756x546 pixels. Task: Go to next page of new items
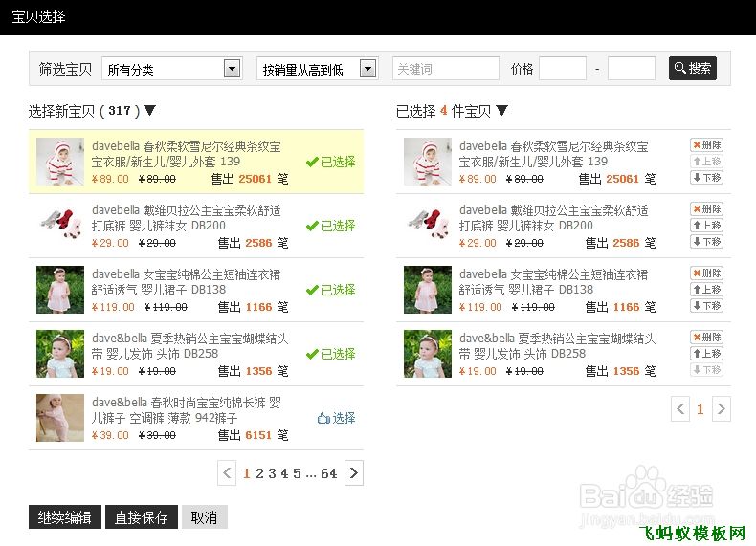point(354,473)
